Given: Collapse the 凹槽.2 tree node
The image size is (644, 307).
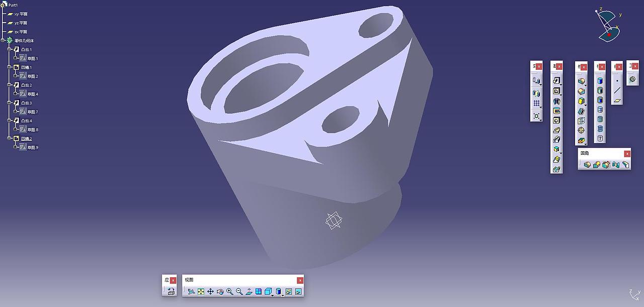Looking at the screenshot, I should 10,138.
